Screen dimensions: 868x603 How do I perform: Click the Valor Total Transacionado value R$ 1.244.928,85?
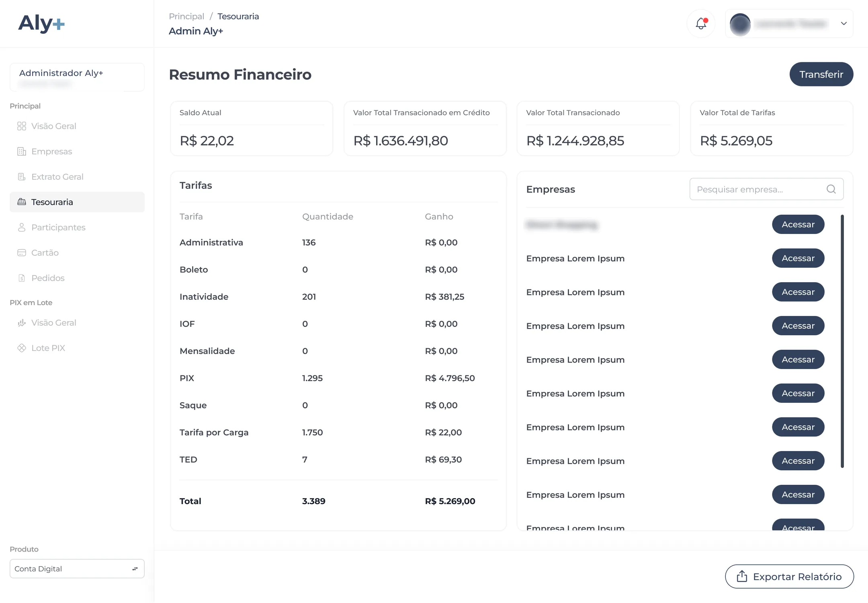pos(575,141)
